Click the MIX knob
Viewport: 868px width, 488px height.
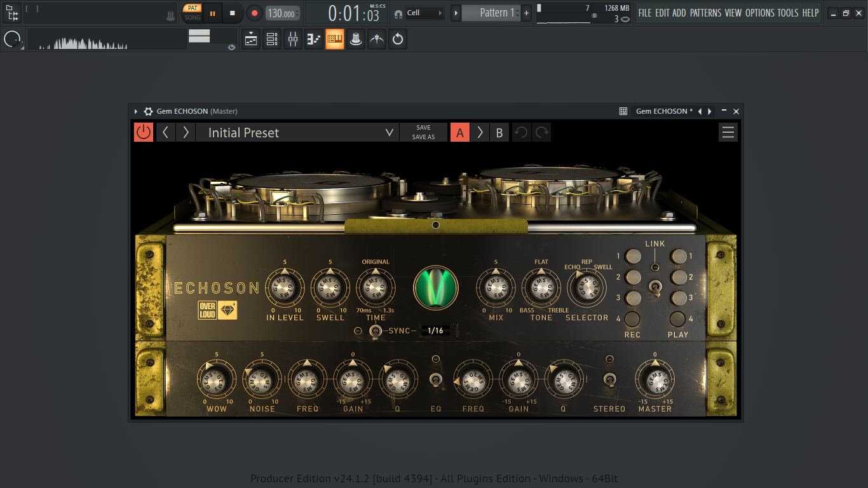point(496,288)
